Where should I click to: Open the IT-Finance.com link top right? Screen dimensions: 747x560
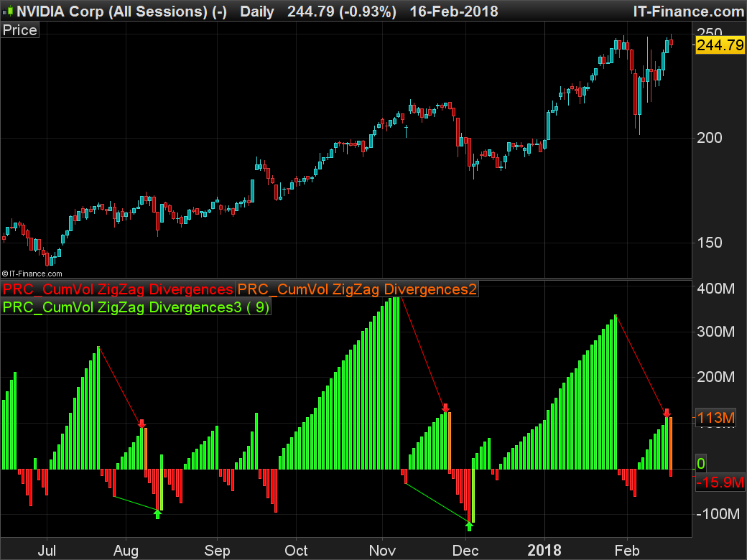688,11
